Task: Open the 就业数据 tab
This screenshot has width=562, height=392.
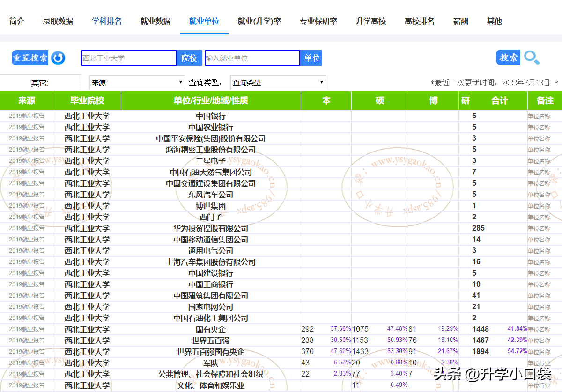Action: (155, 21)
